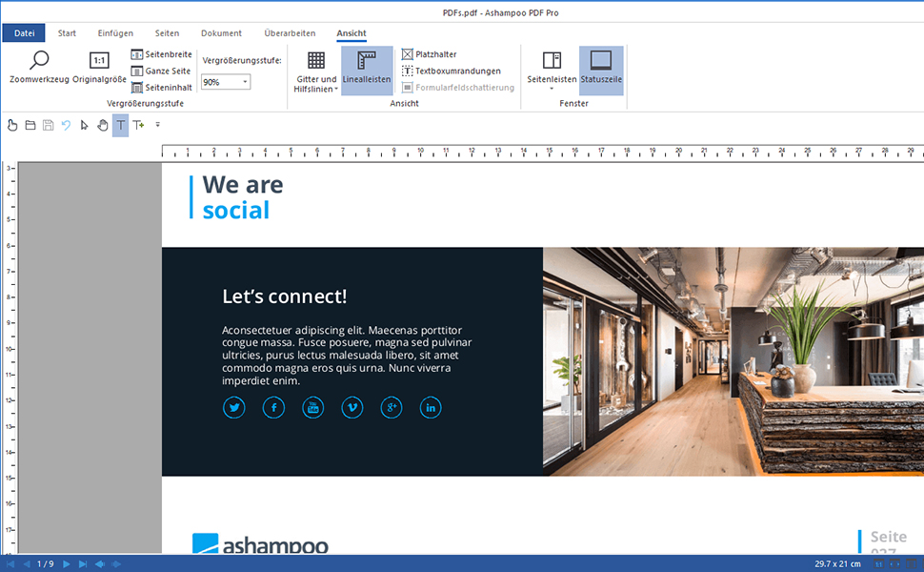Click the last page navigation control
Image resolution: width=924 pixels, height=572 pixels.
81,562
